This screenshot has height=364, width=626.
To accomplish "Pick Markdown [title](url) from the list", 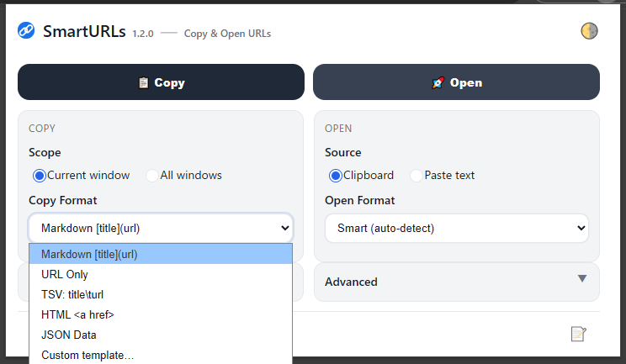I will tap(161, 254).
